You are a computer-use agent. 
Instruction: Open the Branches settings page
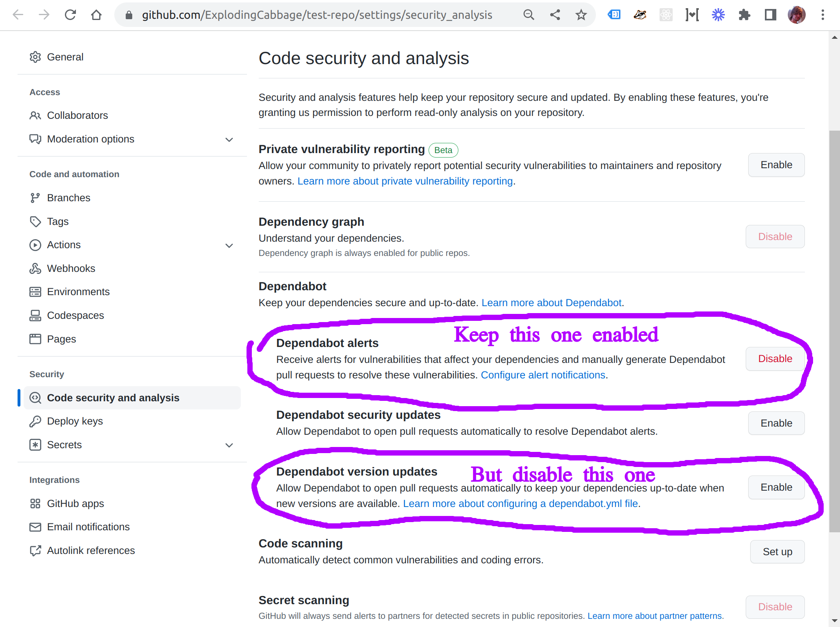click(69, 198)
